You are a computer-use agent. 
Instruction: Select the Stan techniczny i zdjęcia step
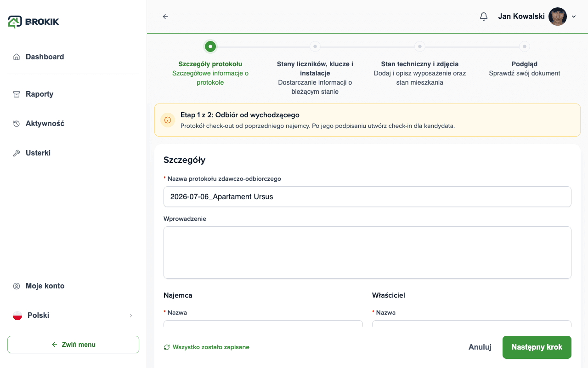(x=419, y=46)
